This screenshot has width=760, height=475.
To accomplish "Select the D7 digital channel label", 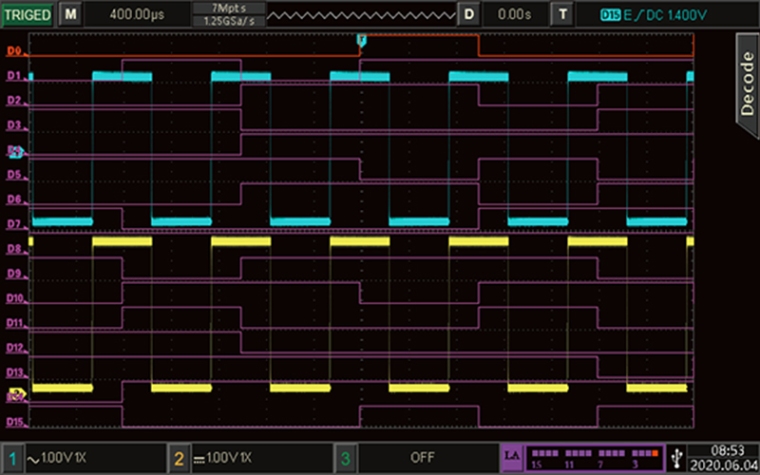I will tap(14, 224).
